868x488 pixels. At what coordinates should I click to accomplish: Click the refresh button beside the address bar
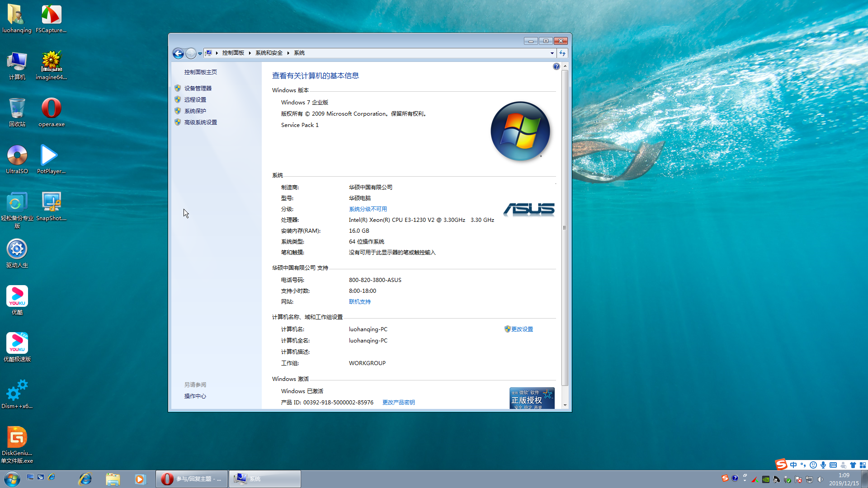point(562,53)
